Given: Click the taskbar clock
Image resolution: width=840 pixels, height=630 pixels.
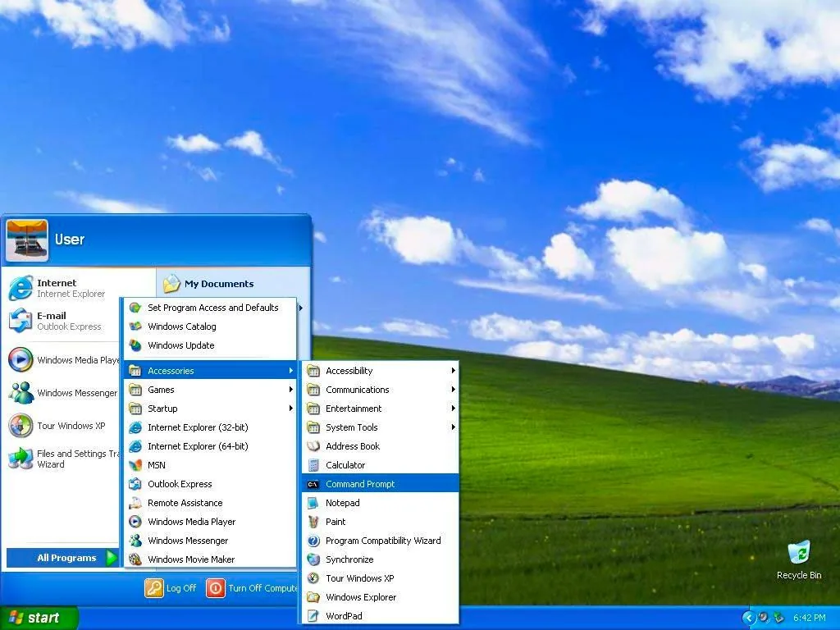Looking at the screenshot, I should coord(809,618).
